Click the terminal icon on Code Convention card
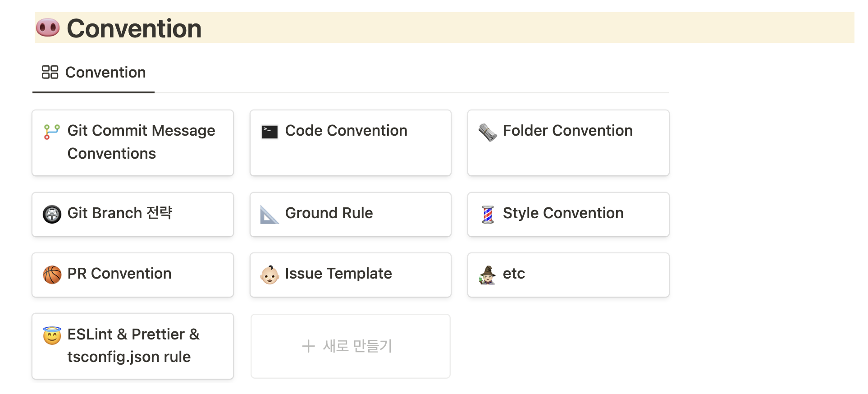This screenshot has height=394, width=868. coord(270,132)
